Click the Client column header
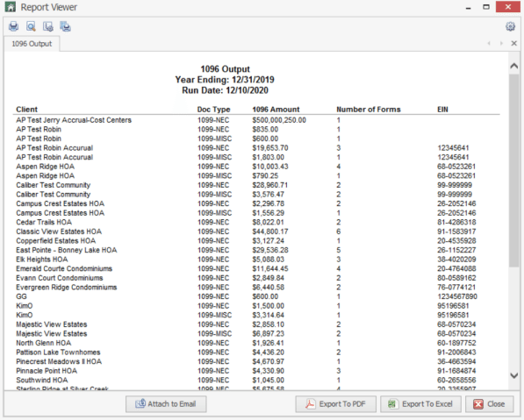Screen dimensions: 524x420 [x=26, y=110]
